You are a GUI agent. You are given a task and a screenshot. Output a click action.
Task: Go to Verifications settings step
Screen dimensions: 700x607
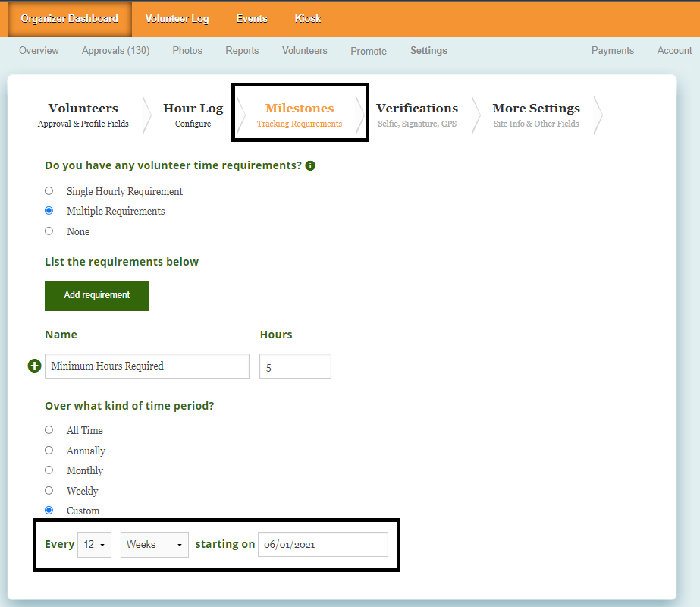[417, 115]
